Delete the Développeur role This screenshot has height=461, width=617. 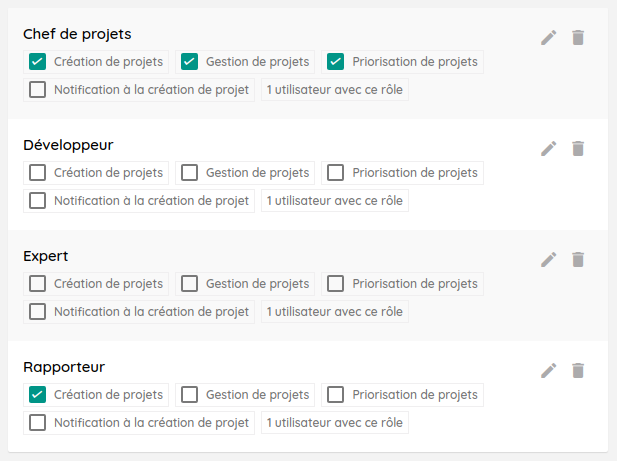(577, 148)
